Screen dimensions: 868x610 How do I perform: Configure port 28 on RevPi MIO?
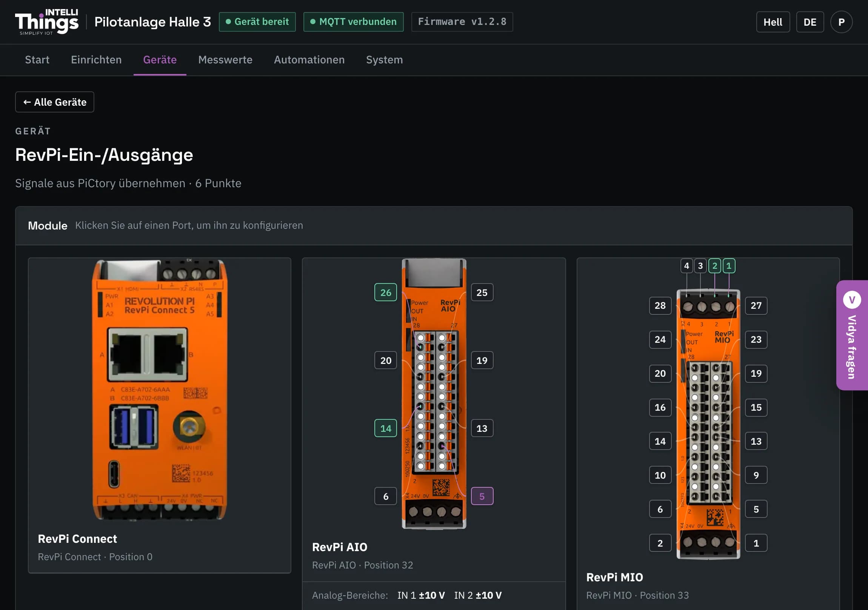(660, 306)
